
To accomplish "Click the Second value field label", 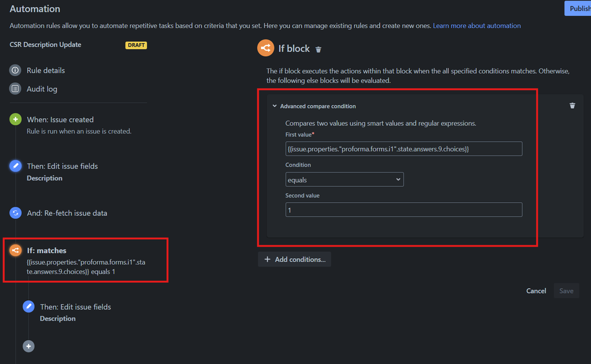I will point(302,196).
